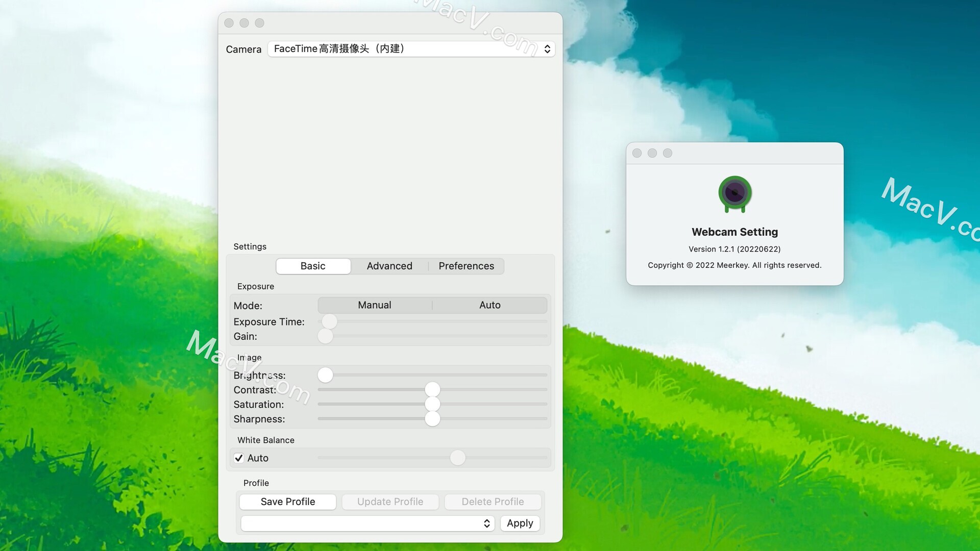The width and height of the screenshot is (980, 551).
Task: Switch exposure mode to Manual
Action: pos(374,306)
